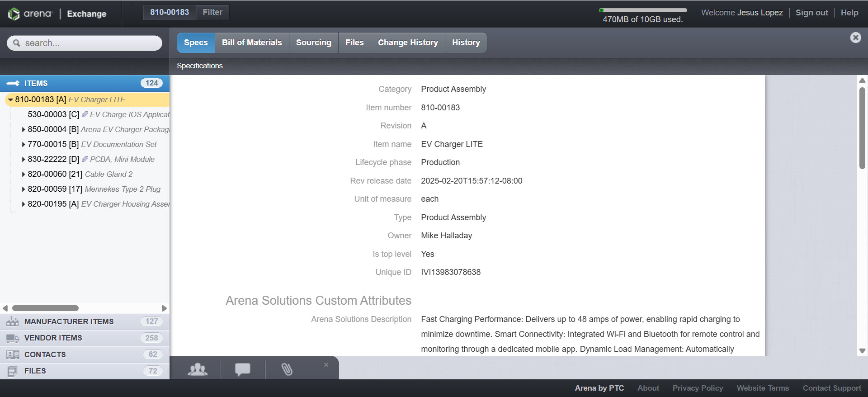The height and width of the screenshot is (397, 868).
Task: Click the horizontal scrollbar thumb in item tree
Action: click(45, 308)
